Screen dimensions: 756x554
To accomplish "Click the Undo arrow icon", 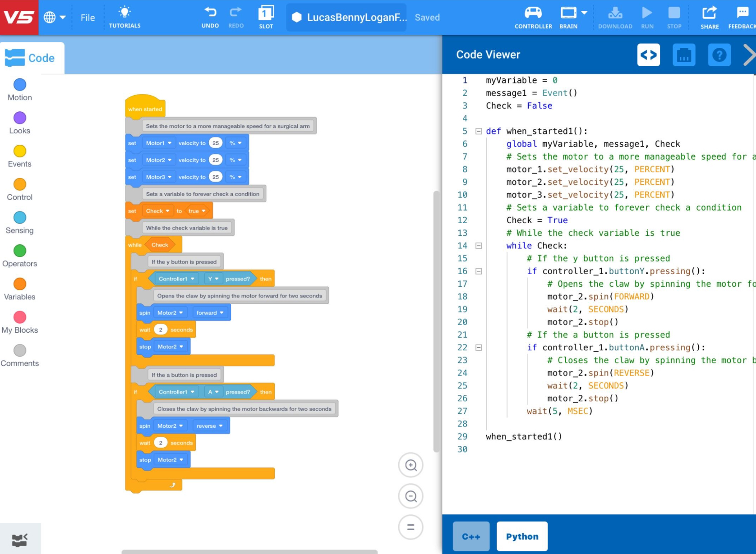I will click(210, 12).
